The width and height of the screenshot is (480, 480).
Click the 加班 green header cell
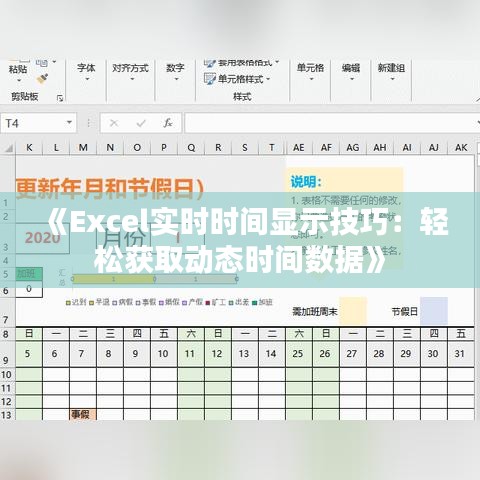click(x=29, y=274)
